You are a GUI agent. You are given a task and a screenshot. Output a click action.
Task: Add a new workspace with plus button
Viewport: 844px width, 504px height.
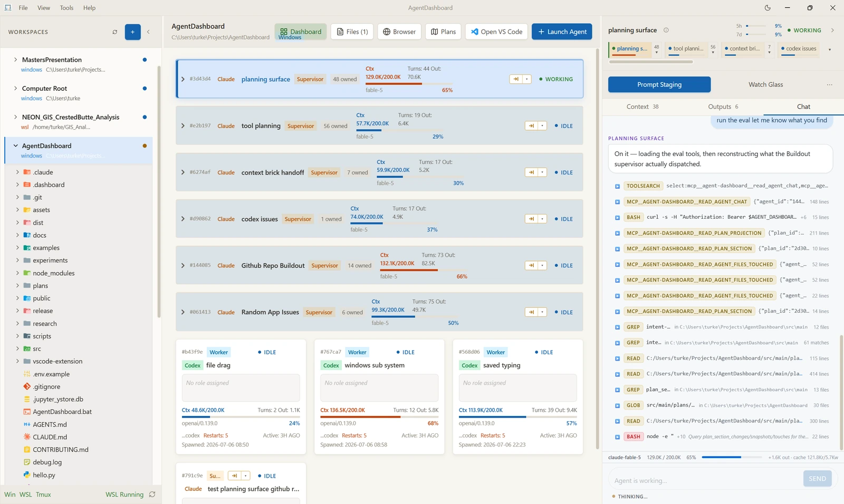coord(132,32)
